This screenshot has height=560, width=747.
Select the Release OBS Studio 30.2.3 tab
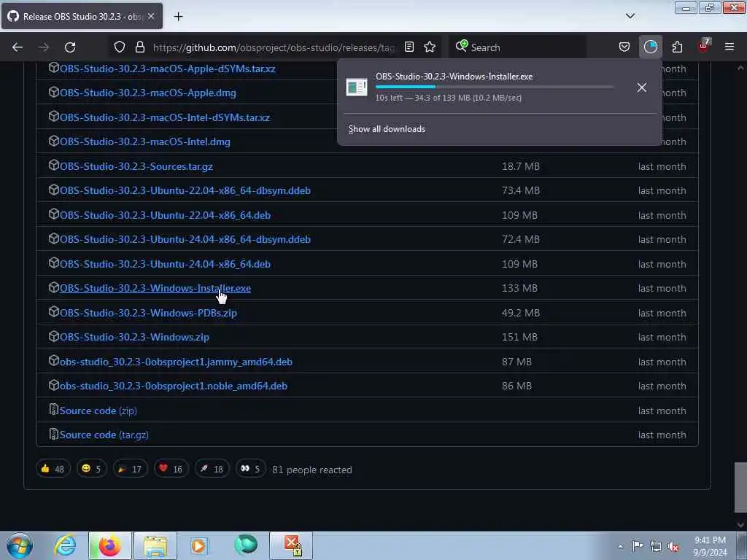coord(82,16)
